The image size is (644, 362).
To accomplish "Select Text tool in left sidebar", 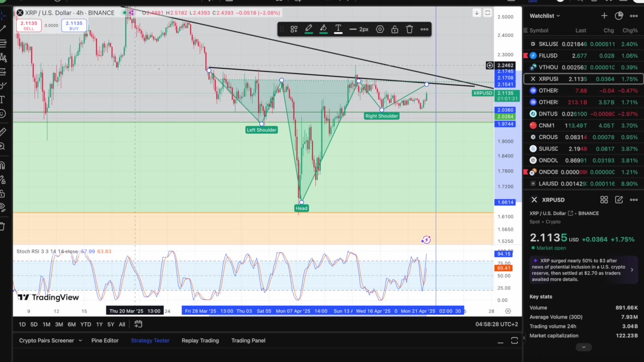I will pos(3,100).
